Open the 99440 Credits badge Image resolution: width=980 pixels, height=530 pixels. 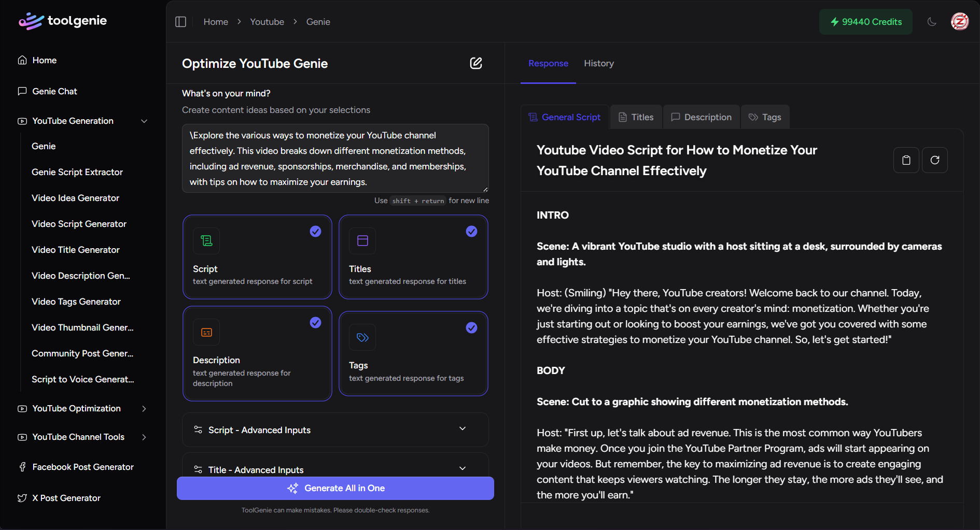pyautogui.click(x=865, y=22)
